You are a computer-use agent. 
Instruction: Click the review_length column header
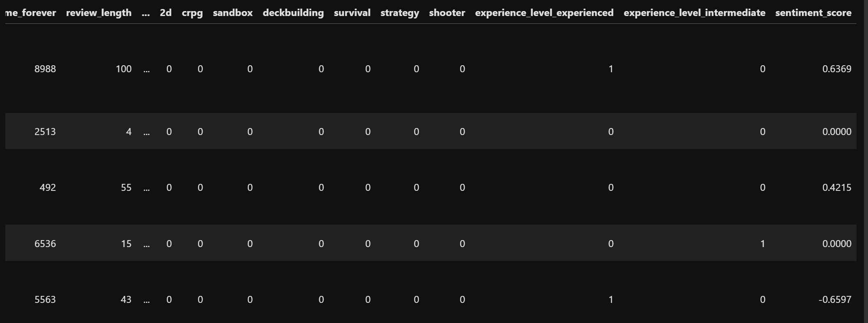pos(99,13)
